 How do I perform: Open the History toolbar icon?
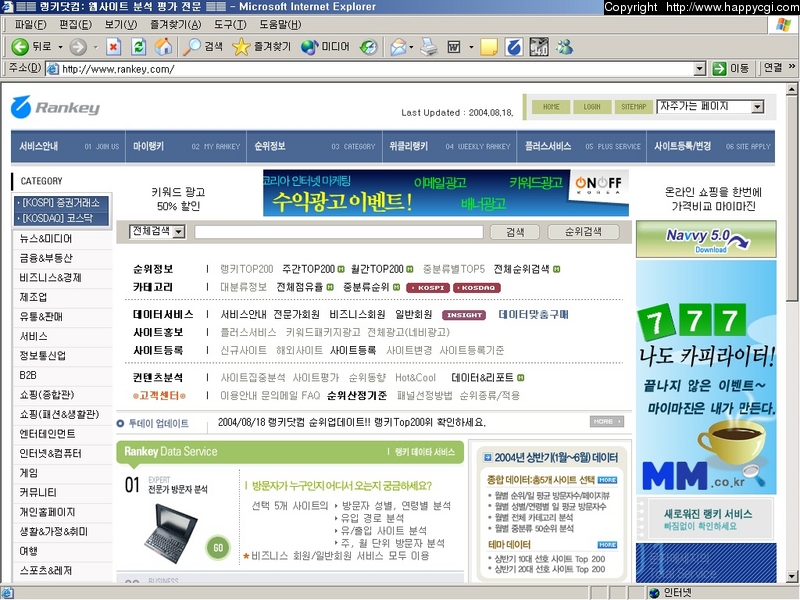[368, 47]
